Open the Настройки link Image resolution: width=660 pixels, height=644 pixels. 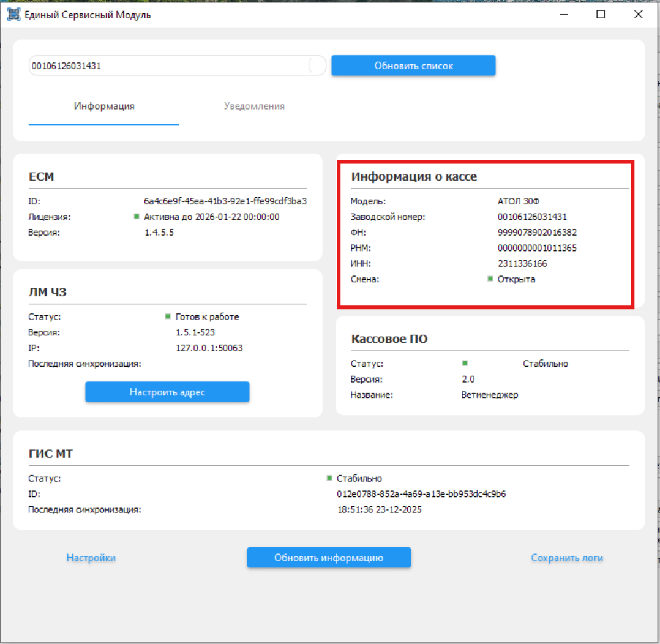(91, 558)
